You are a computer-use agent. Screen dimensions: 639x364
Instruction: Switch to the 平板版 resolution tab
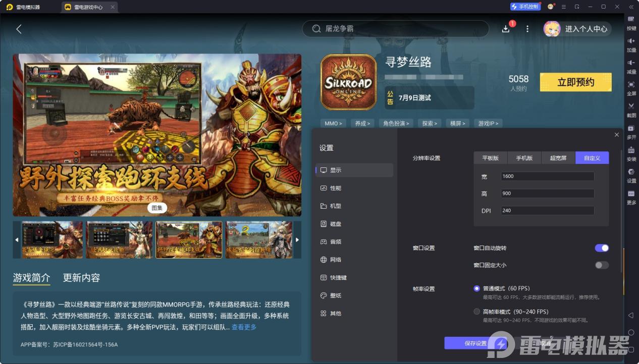pyautogui.click(x=491, y=158)
